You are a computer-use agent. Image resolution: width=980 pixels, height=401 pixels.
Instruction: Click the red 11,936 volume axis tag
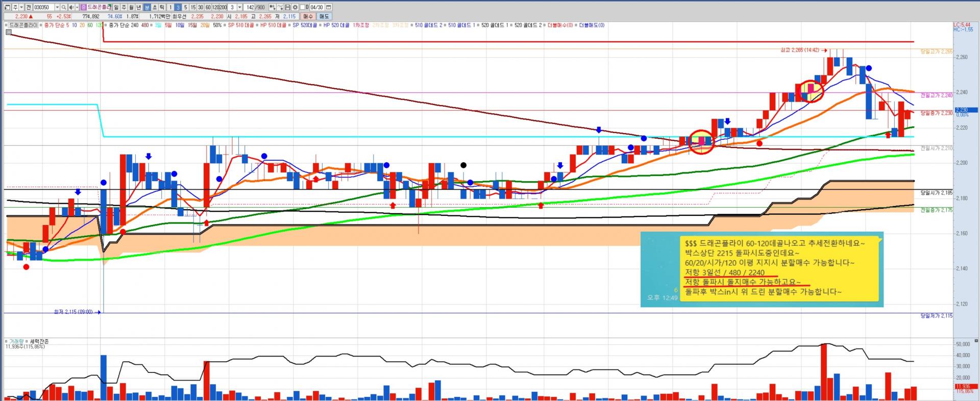(x=966, y=387)
